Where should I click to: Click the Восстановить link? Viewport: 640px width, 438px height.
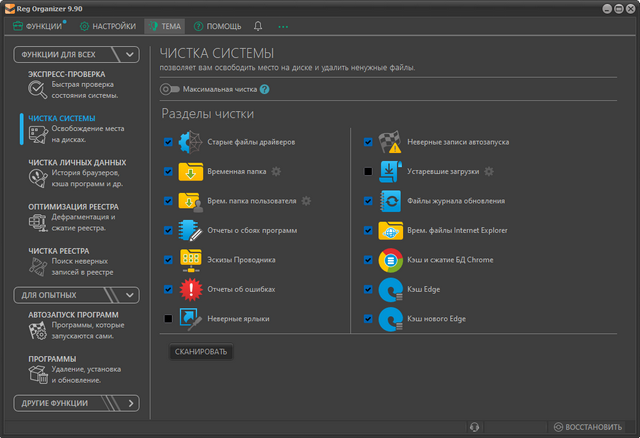pos(592,427)
